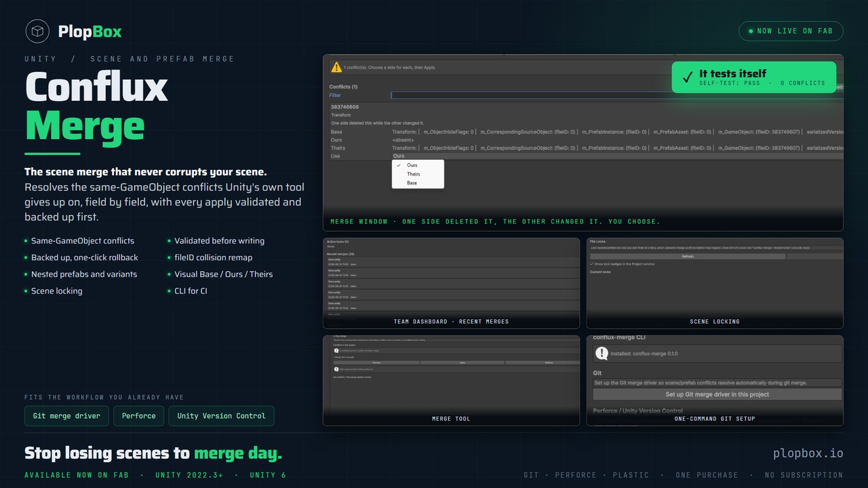Viewport: 868px width, 488px height.
Task: Click the Backed up, one-click rollback bullet
Action: pyautogui.click(x=85, y=258)
